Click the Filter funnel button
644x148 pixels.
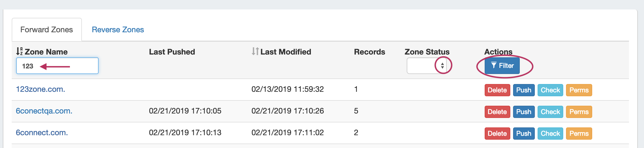502,66
